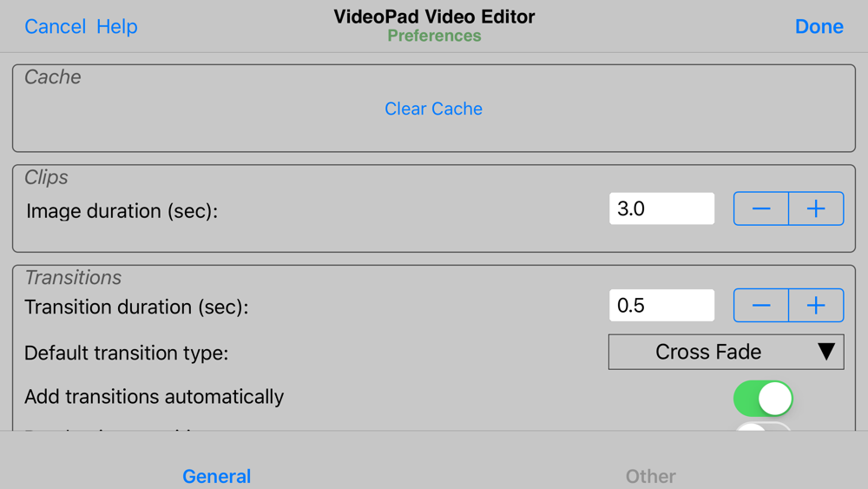Tap the Clear Cache link

coord(433,109)
